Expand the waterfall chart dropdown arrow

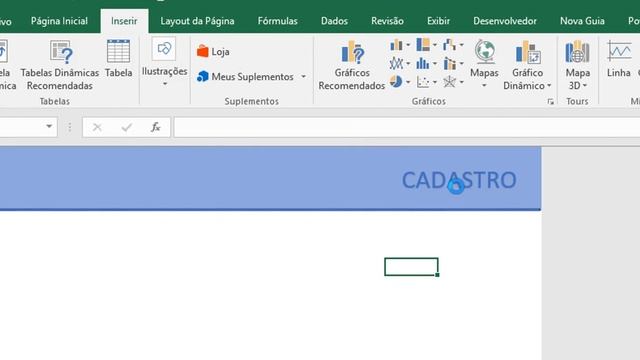click(x=462, y=45)
